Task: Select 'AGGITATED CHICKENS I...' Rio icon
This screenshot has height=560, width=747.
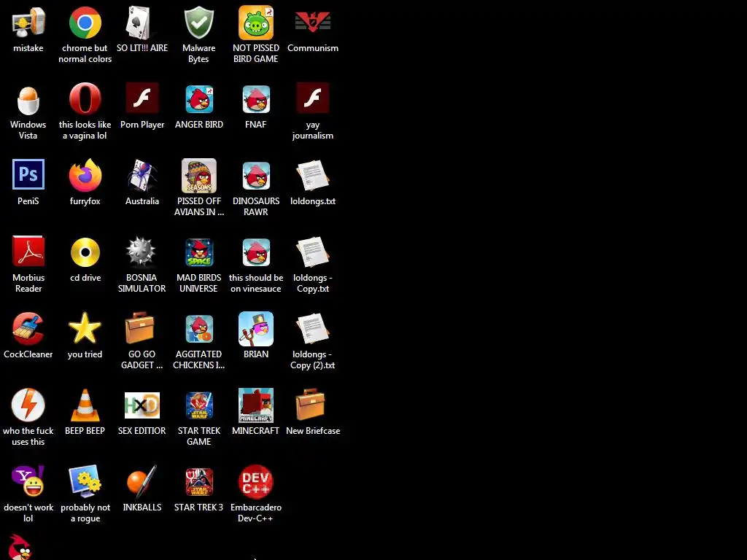Action: 198,329
